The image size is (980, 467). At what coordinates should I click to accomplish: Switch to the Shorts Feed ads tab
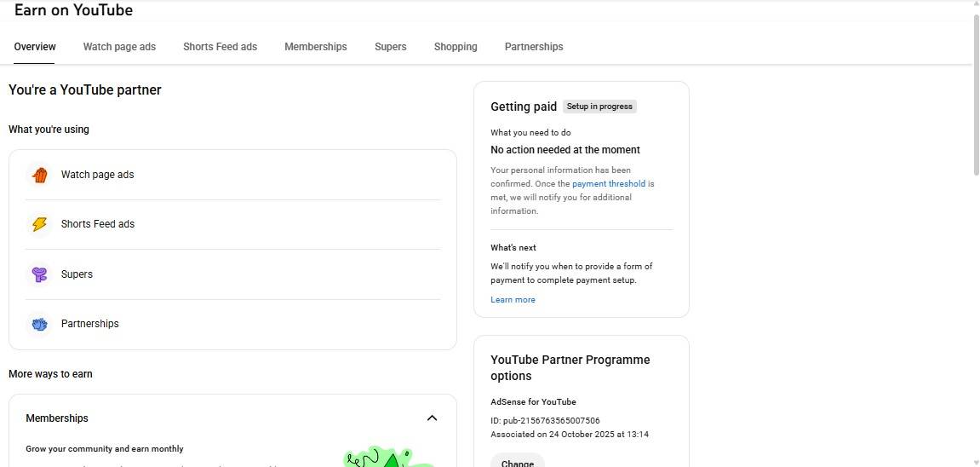pyautogui.click(x=220, y=47)
